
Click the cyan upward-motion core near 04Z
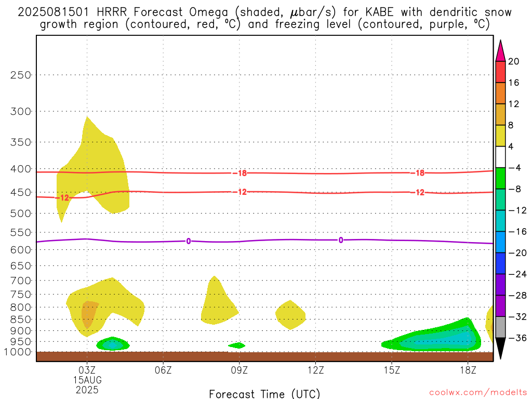coord(112,345)
